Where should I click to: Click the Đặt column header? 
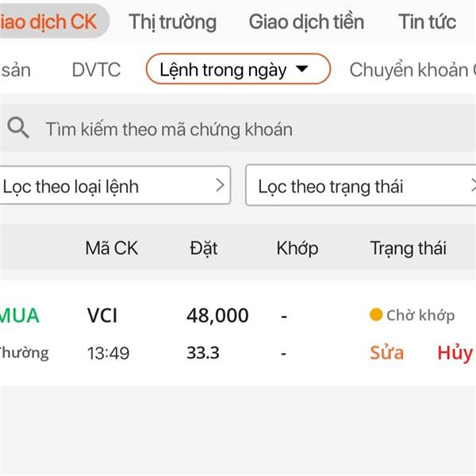point(204,248)
